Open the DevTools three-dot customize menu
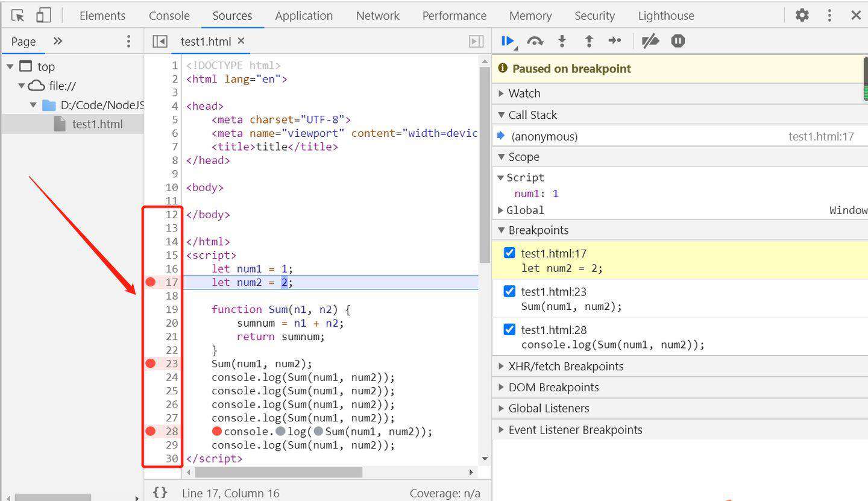This screenshot has width=868, height=501. (x=829, y=15)
